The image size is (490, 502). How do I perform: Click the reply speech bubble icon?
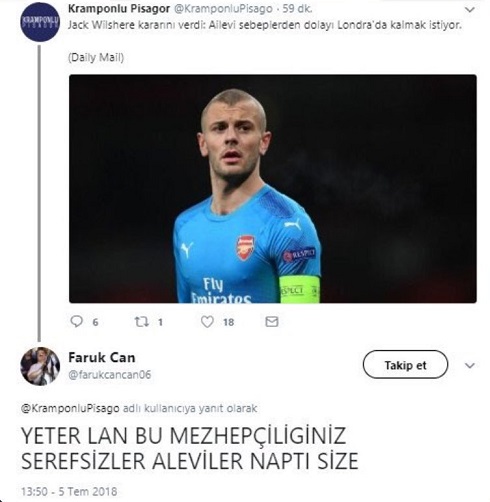pos(77,321)
